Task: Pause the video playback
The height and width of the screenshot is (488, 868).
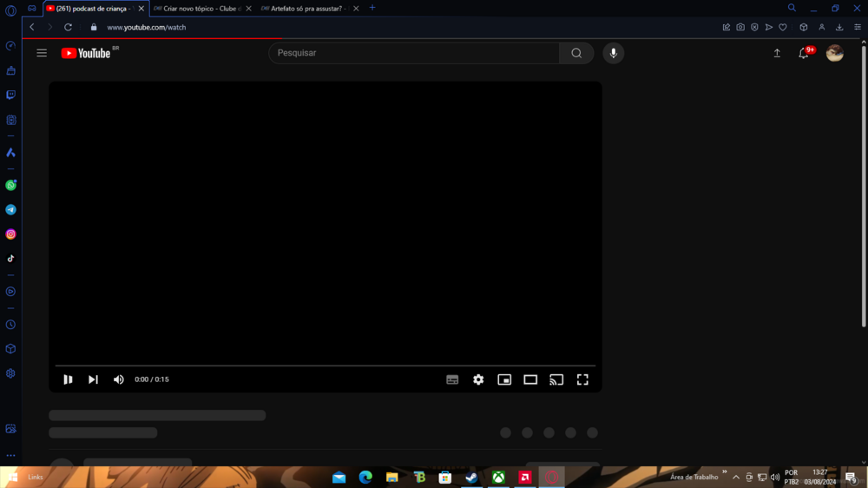Action: point(68,379)
